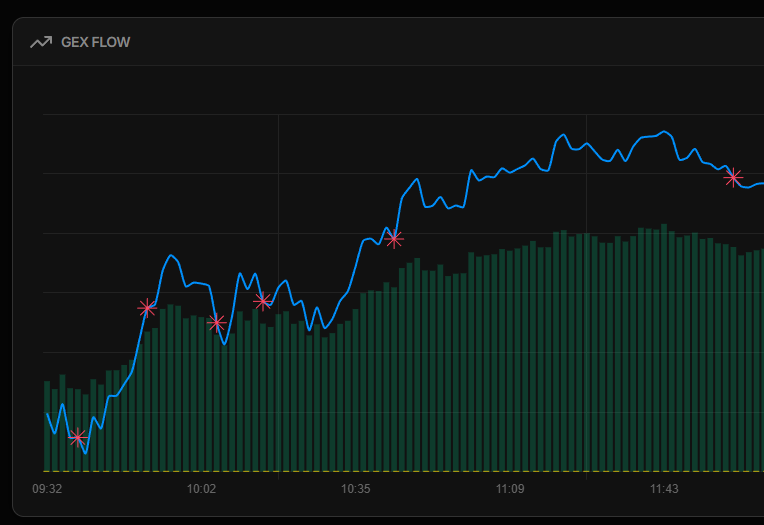The width and height of the screenshot is (764, 525).
Task: Click the green bar directly above 10:35 label
Action: tap(356, 390)
